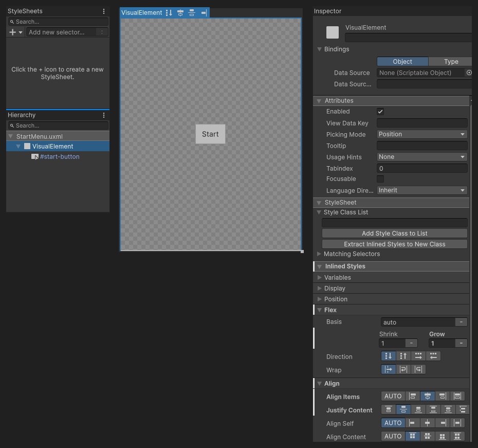Switch to the Type binding tab
478x448 pixels.
click(x=451, y=61)
